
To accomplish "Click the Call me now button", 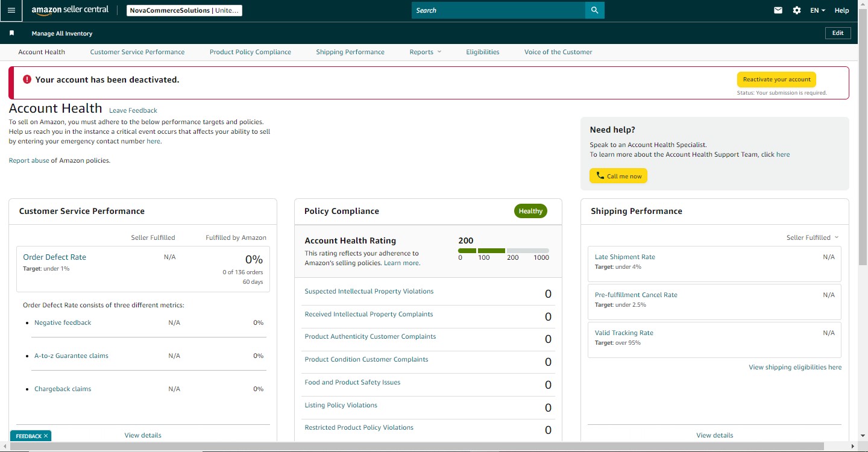I will [x=618, y=176].
